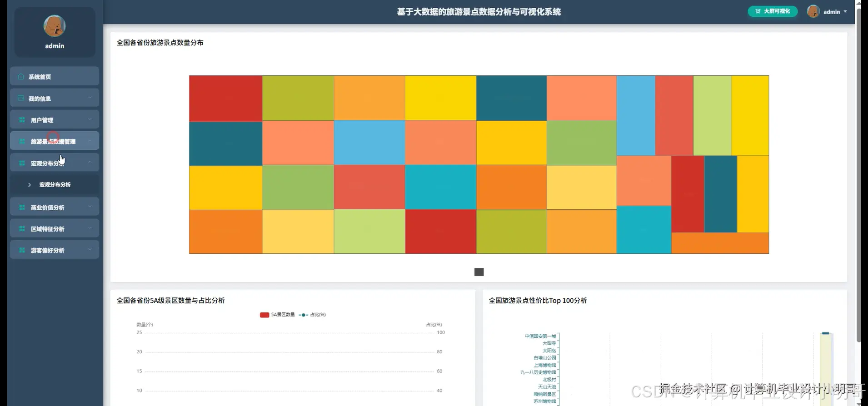868x406 pixels.
Task: Click the wide orange tile at the treemap's bottom-right
Action: point(720,243)
